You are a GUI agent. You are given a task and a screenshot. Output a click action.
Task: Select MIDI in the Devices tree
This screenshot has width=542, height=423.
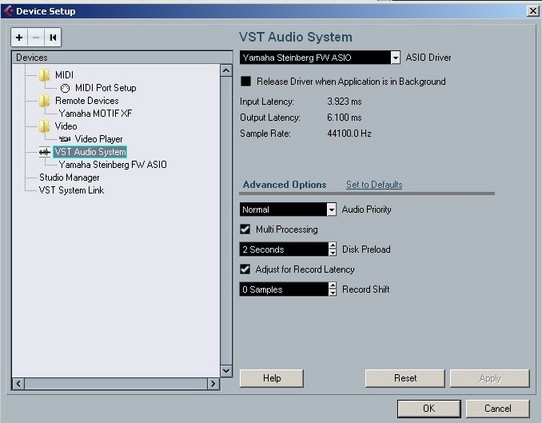point(64,75)
